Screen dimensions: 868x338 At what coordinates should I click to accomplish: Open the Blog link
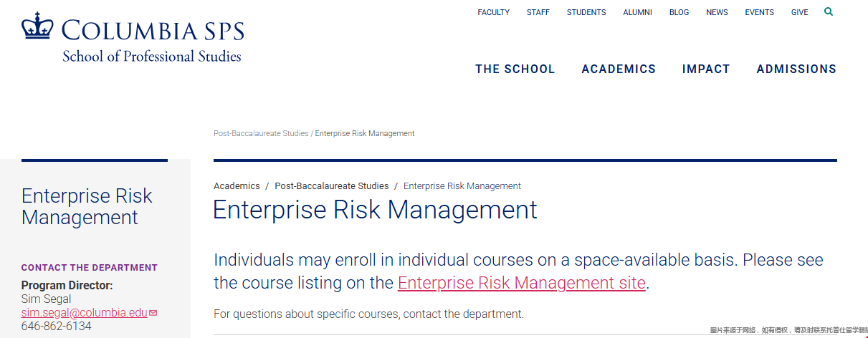tap(679, 12)
